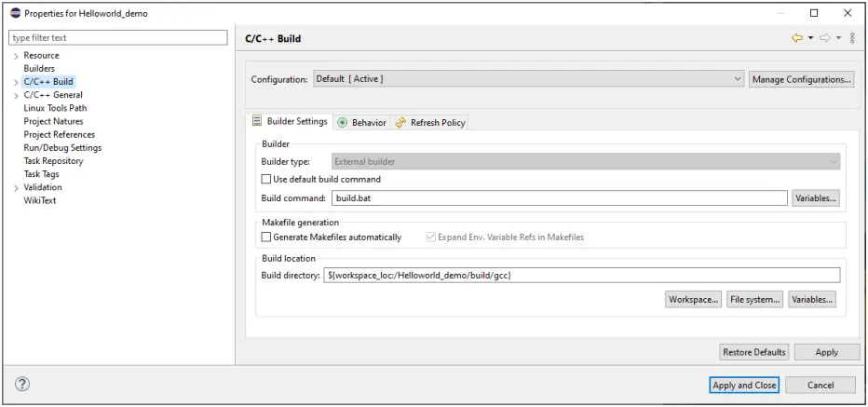Viewport: 868px width, 407px height.
Task: Select the Resource tree item
Action: pyautogui.click(x=41, y=55)
